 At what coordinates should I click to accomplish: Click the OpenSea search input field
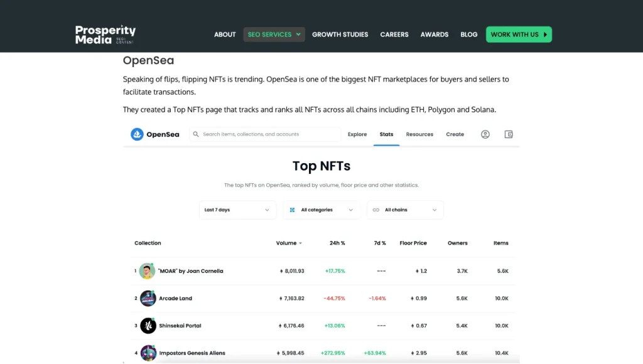click(x=267, y=134)
